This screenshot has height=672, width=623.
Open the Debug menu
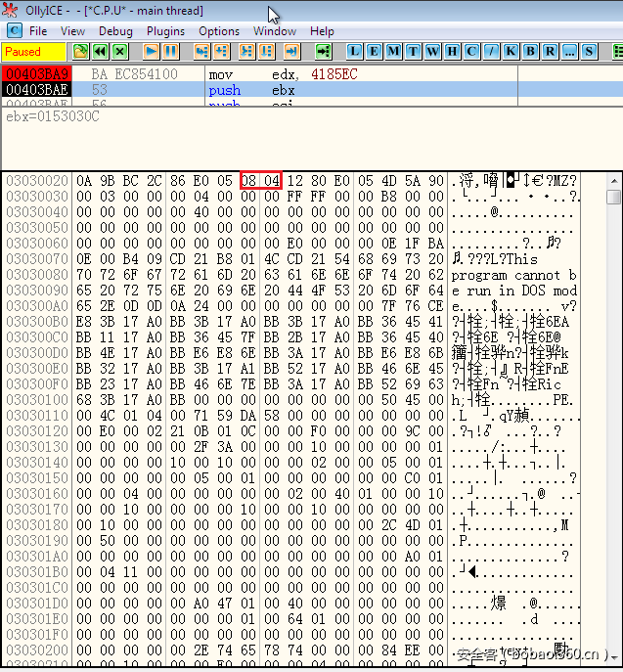point(115,31)
